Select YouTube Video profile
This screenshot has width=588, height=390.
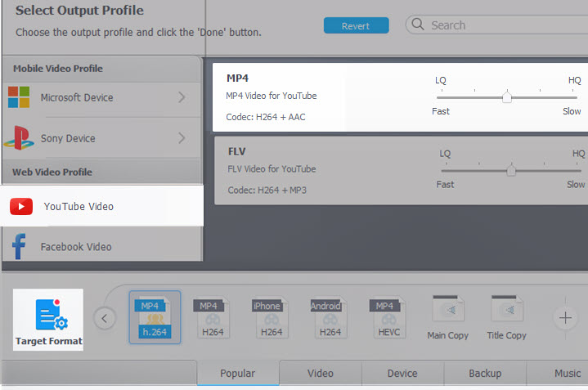[102, 206]
